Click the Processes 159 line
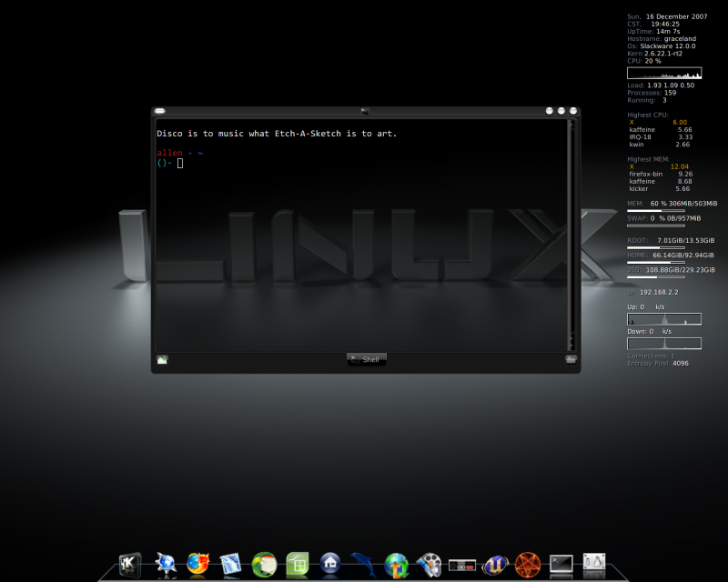728x582 pixels. (x=652, y=93)
